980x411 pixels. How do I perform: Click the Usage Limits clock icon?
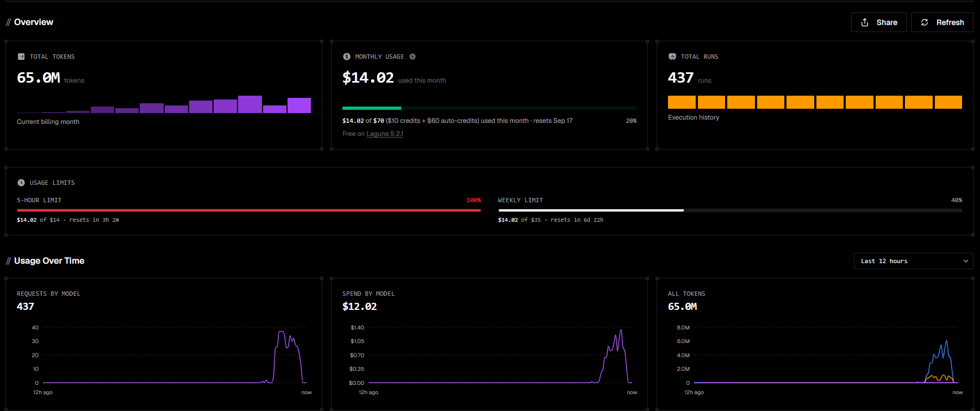21,183
